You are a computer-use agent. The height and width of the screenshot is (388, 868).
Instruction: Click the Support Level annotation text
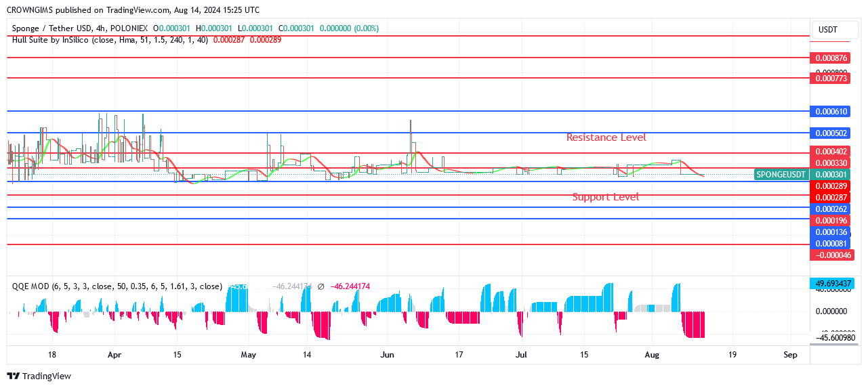605,197
